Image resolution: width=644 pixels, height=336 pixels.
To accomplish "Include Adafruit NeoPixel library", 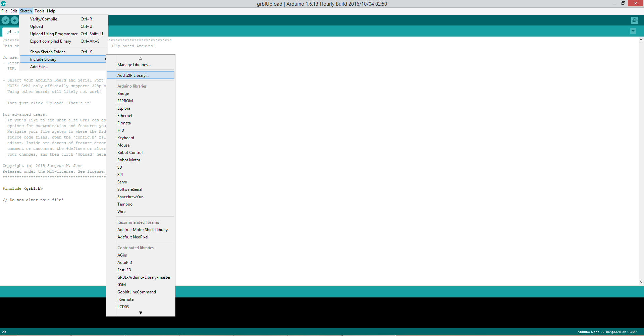I will click(x=141, y=237).
